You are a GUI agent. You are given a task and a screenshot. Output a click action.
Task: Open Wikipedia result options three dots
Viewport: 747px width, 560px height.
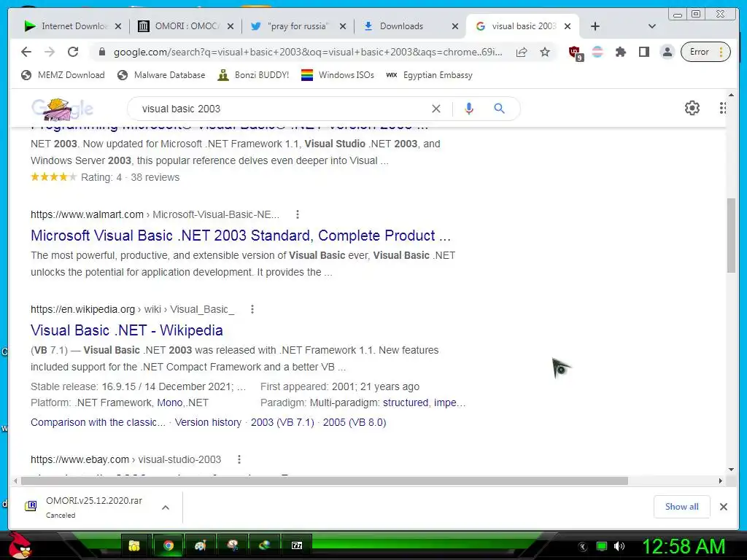click(x=252, y=309)
